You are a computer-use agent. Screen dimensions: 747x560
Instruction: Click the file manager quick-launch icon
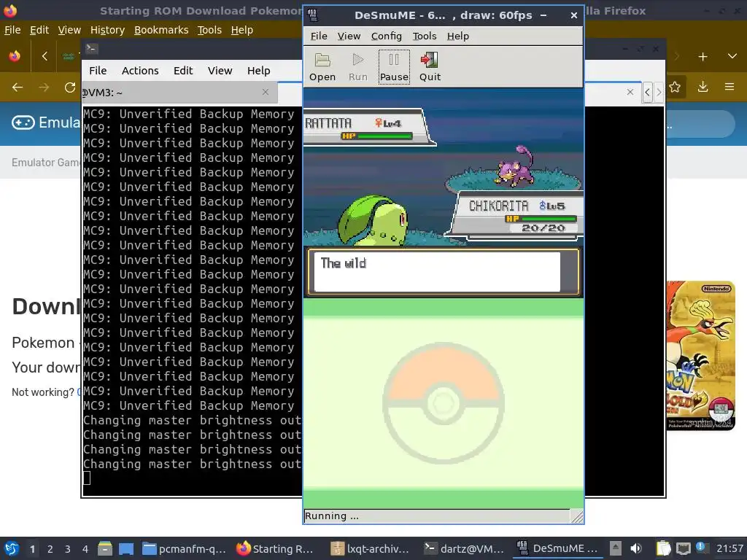click(x=105, y=549)
